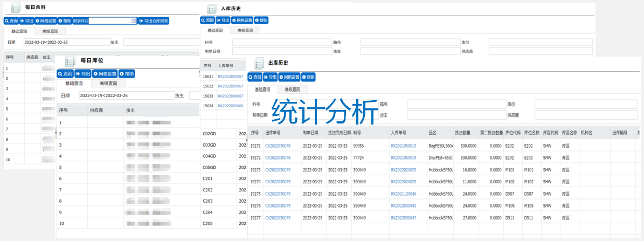Open 网格设置 in the 出库历史 window

click(289, 77)
